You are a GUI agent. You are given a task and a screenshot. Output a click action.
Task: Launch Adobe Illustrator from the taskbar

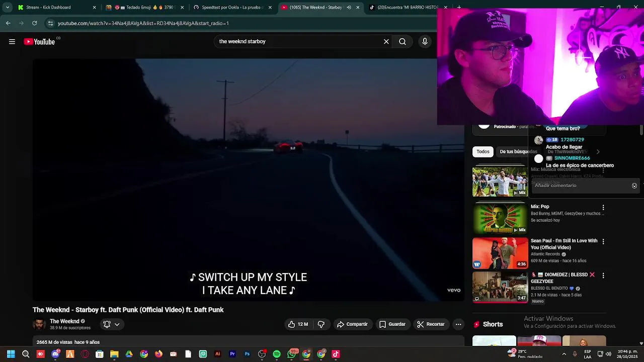point(217,354)
